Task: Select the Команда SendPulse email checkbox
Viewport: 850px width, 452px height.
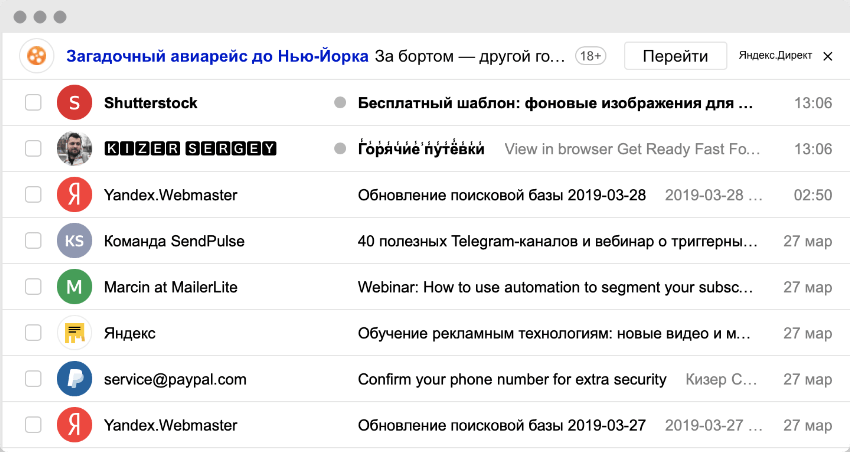Action: tap(33, 241)
